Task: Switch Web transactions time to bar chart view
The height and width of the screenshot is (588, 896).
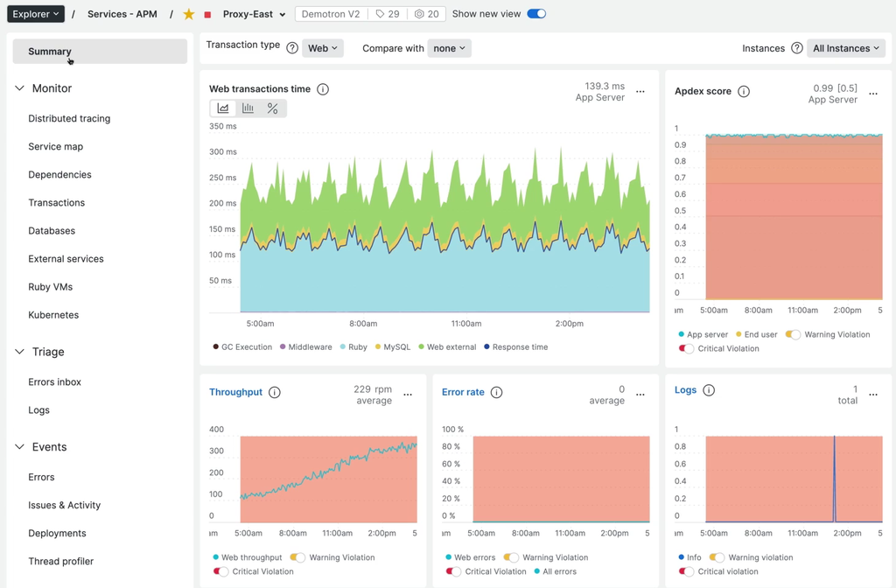Action: point(248,108)
